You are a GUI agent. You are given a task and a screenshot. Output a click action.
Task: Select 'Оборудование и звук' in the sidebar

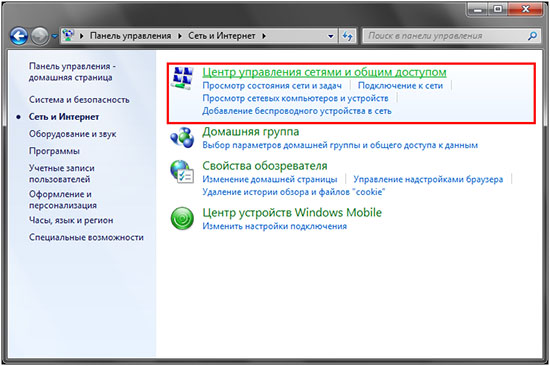point(73,134)
